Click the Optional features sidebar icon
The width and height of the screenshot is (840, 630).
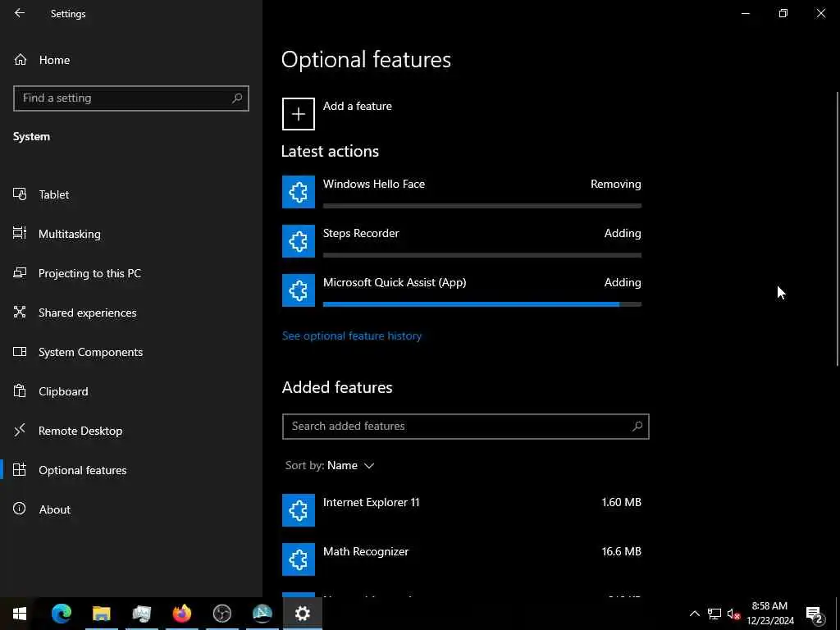(x=20, y=470)
